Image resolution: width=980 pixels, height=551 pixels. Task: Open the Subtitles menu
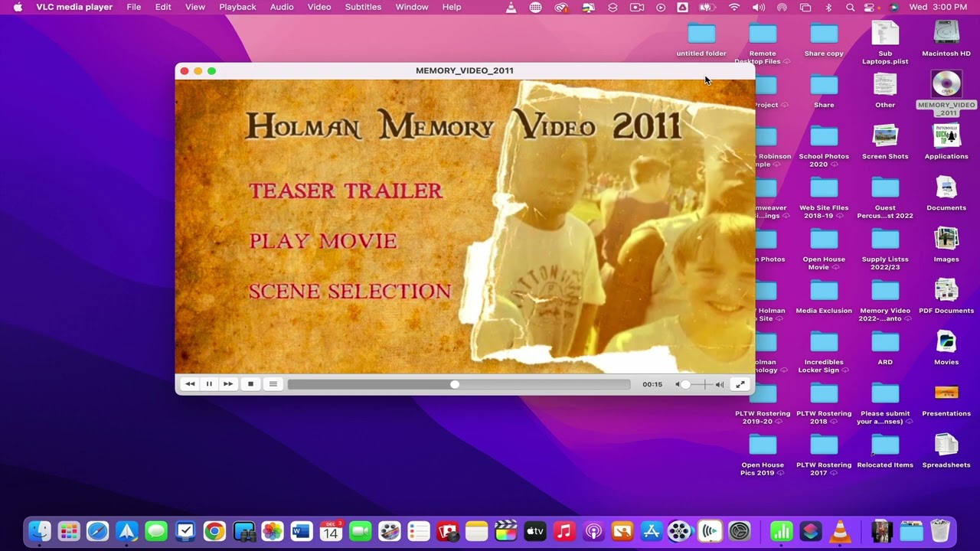(x=363, y=7)
